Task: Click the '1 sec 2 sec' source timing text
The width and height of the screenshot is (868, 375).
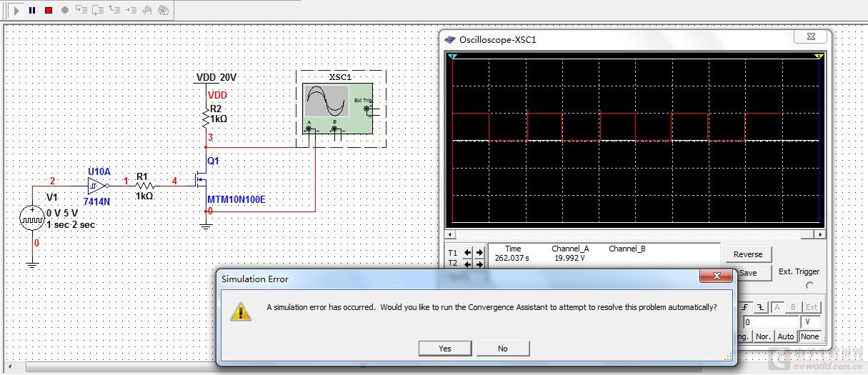Action: (71, 224)
